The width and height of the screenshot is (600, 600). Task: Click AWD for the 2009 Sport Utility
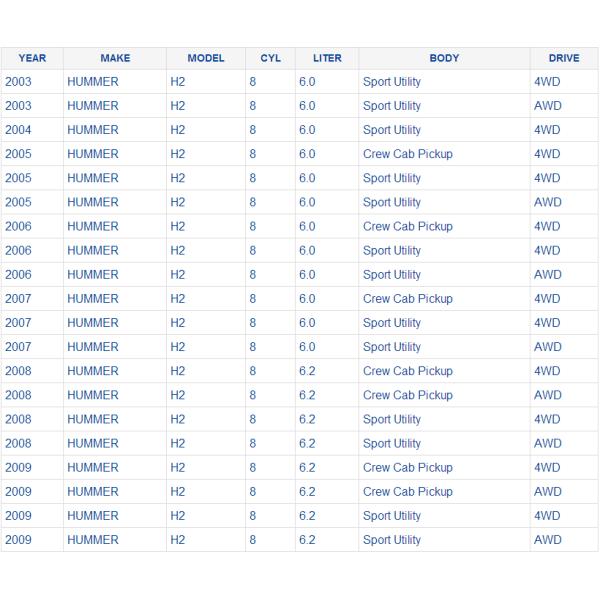click(547, 540)
